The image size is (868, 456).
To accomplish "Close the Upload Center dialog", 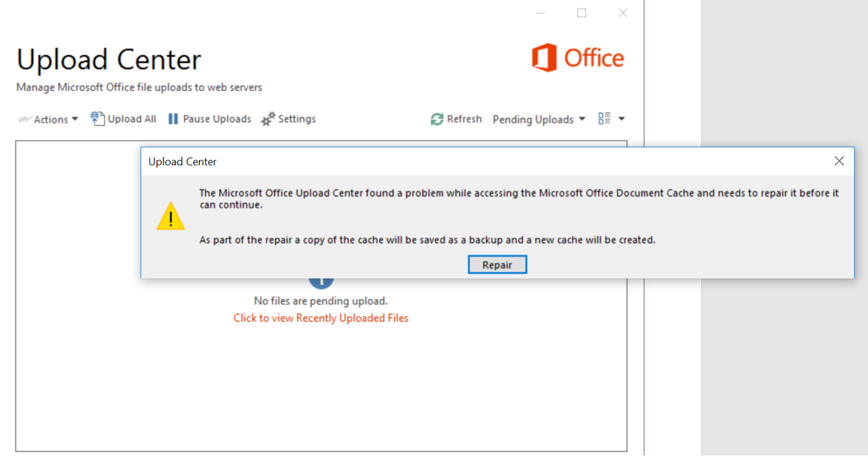I will pos(839,161).
